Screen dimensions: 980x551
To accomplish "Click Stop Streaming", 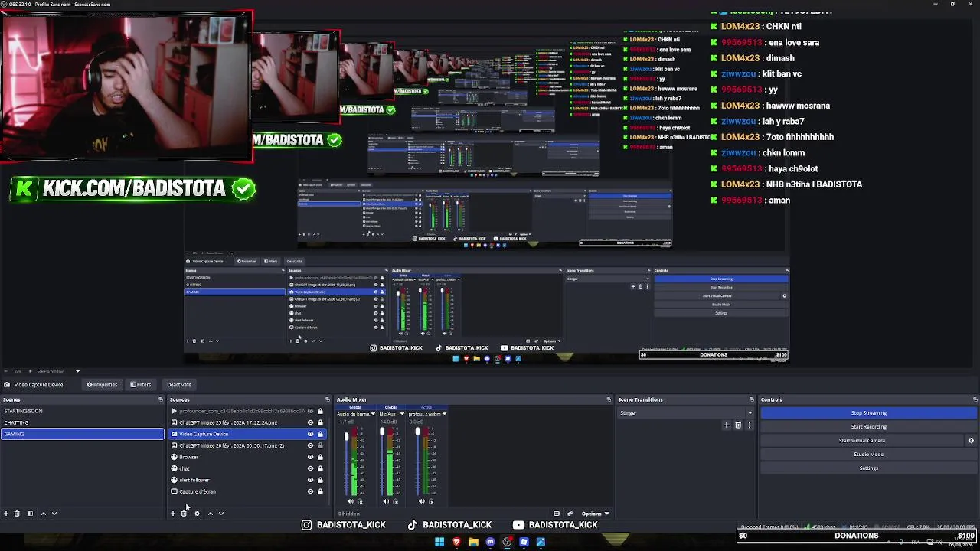I will pos(868,413).
